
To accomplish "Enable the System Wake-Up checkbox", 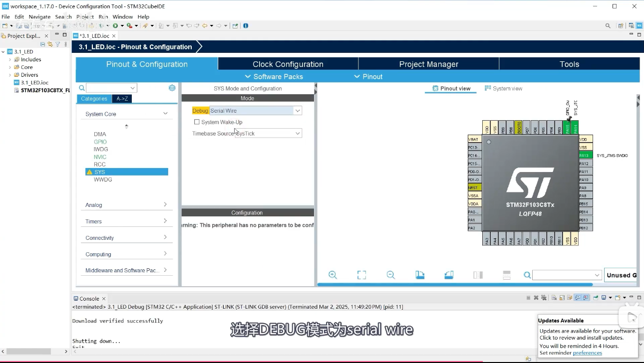I will [x=197, y=122].
